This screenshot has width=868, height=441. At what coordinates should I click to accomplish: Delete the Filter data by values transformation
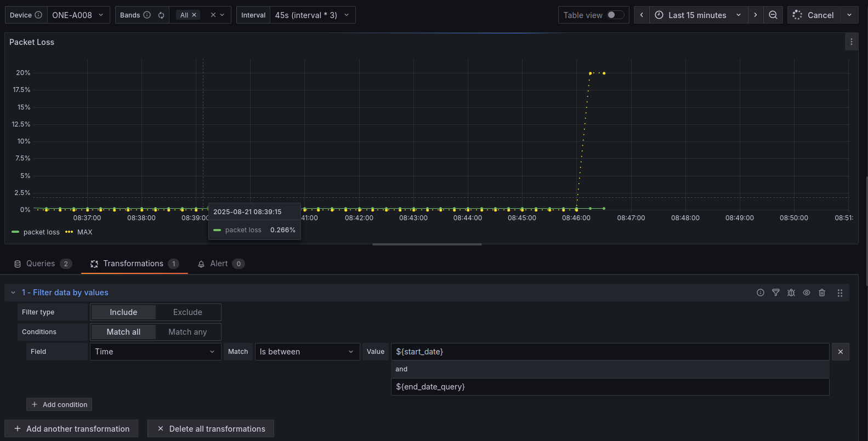point(822,293)
